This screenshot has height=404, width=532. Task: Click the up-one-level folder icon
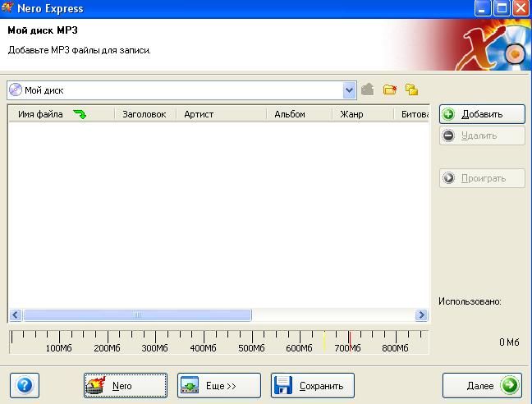coord(368,90)
